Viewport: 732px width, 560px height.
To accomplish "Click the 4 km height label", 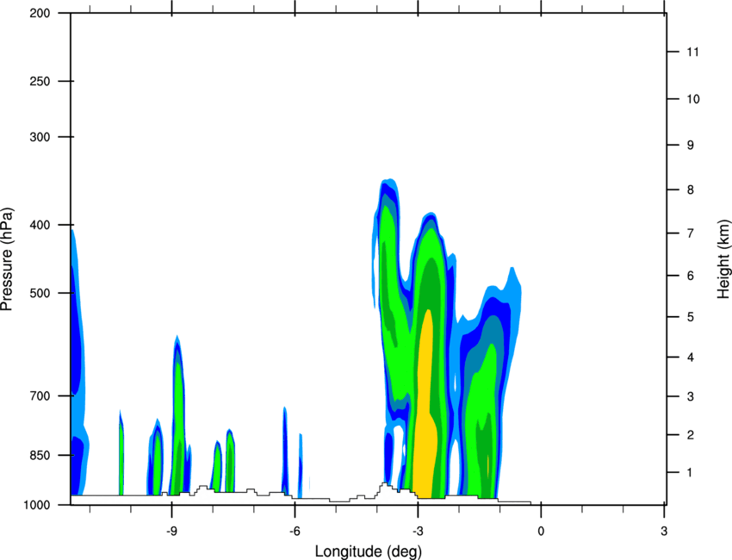I will pos(691,358).
